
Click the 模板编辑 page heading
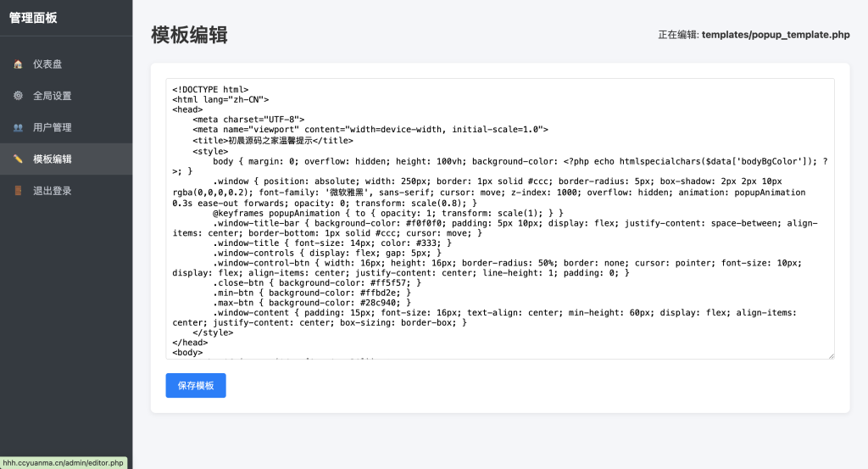click(x=189, y=35)
